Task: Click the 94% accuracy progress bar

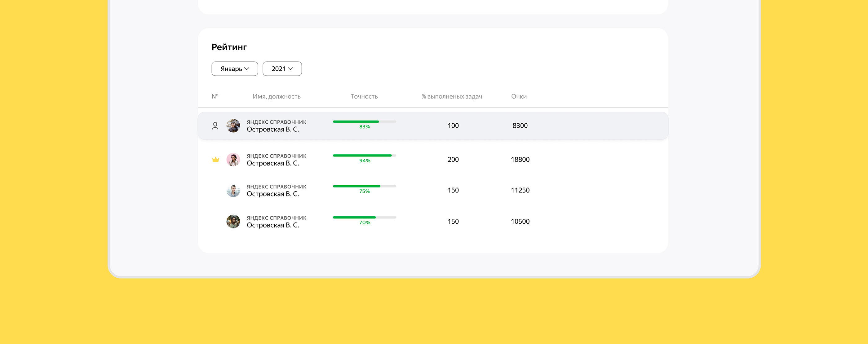Action: pyautogui.click(x=364, y=155)
